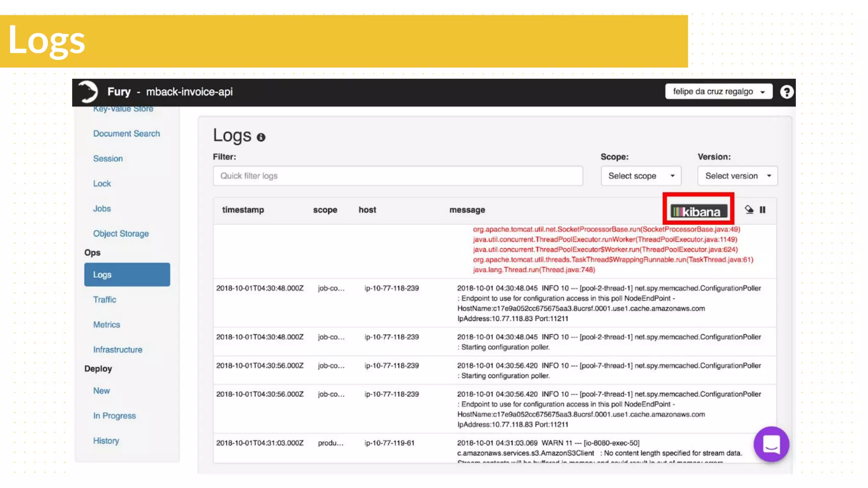
Task: Pause the live log stream
Action: [x=762, y=210]
